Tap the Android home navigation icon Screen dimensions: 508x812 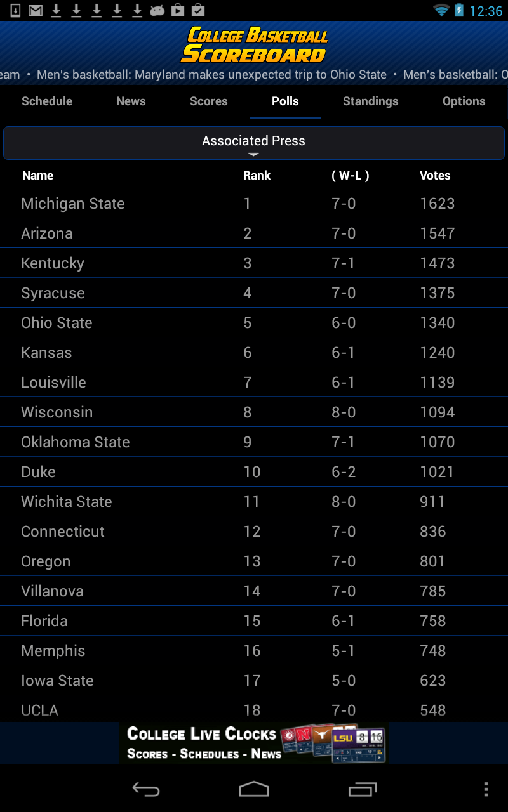coord(254,789)
